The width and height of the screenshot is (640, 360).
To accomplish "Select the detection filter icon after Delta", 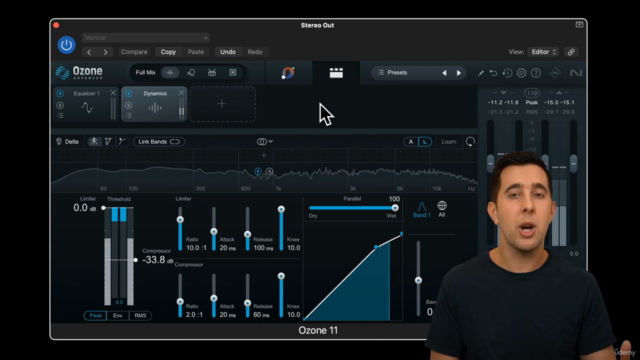I will (x=108, y=142).
